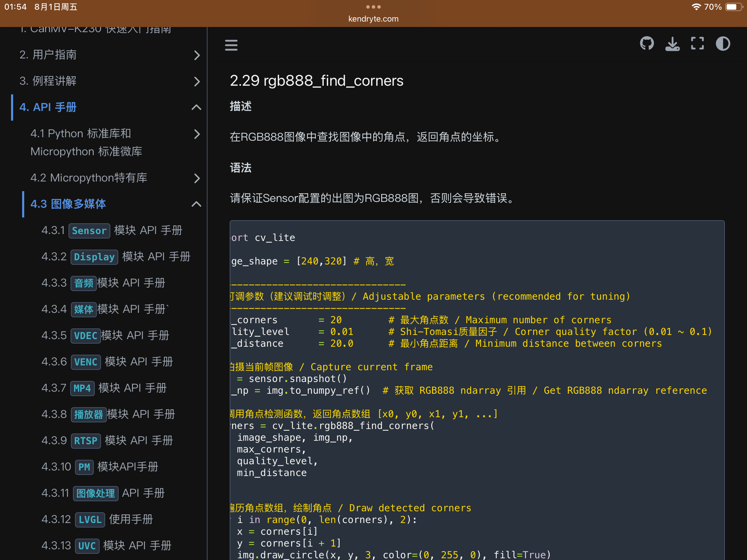Screen dimensions: 747x560
Task: Select 4.3.9 RTSP 模块 API 手册
Action: pos(107,440)
